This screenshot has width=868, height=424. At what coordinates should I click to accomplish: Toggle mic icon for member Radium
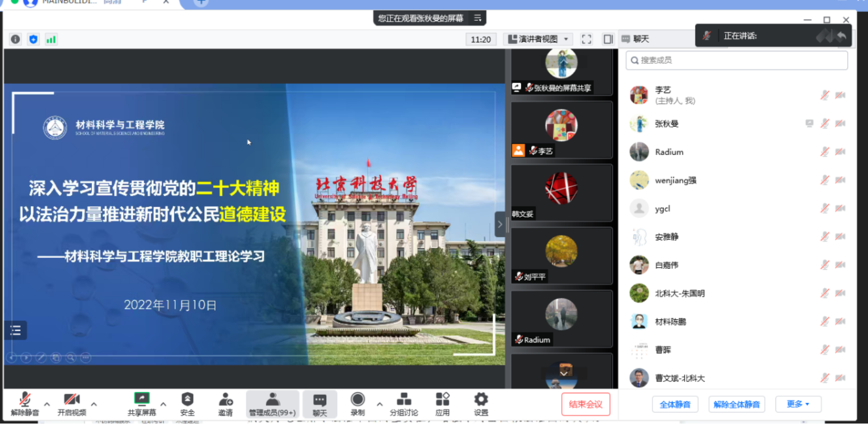click(x=825, y=151)
